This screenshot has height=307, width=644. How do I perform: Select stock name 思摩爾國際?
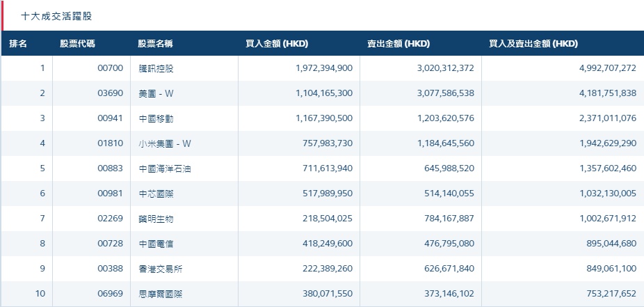pyautogui.click(x=161, y=294)
